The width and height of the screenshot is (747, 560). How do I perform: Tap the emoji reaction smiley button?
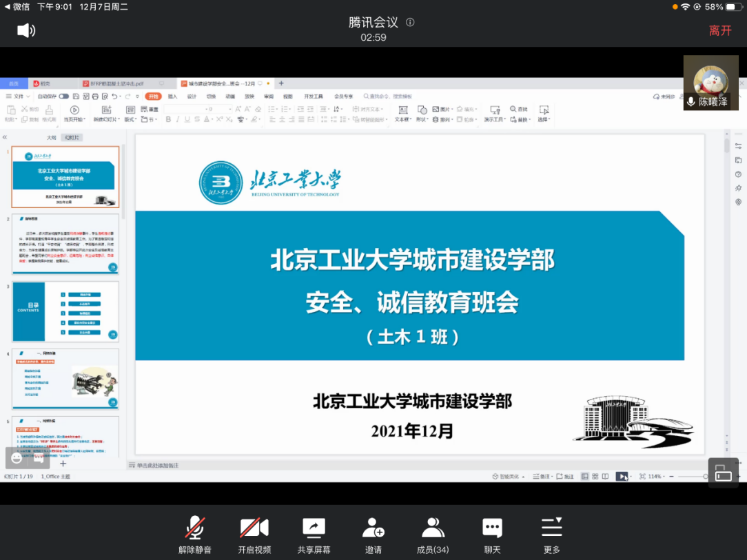pyautogui.click(x=17, y=458)
